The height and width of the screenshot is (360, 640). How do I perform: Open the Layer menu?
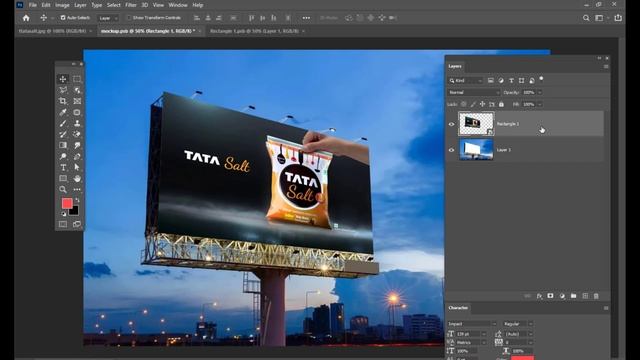point(80,5)
